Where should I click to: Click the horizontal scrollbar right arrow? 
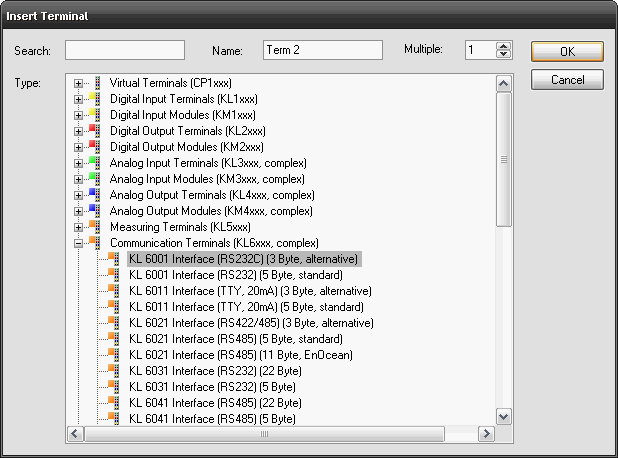tap(486, 434)
